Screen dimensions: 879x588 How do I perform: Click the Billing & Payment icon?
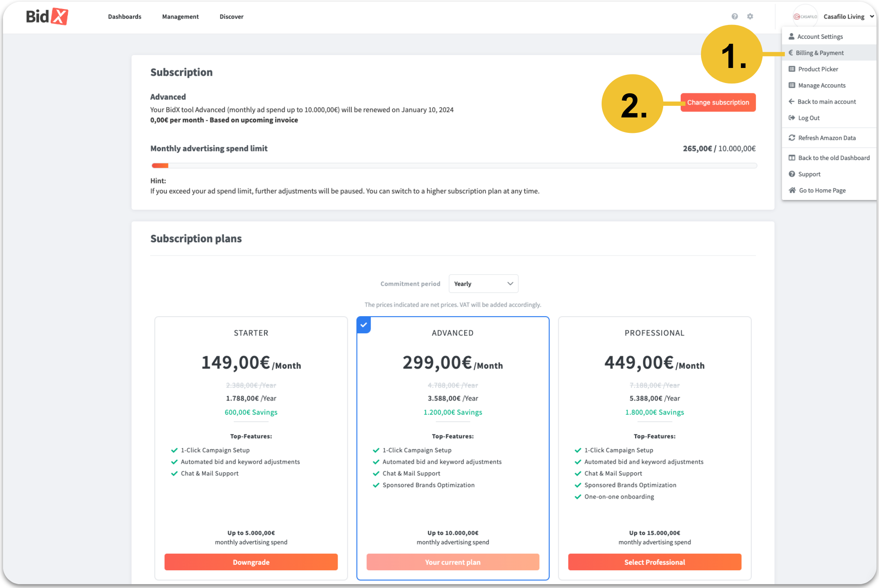coord(792,52)
